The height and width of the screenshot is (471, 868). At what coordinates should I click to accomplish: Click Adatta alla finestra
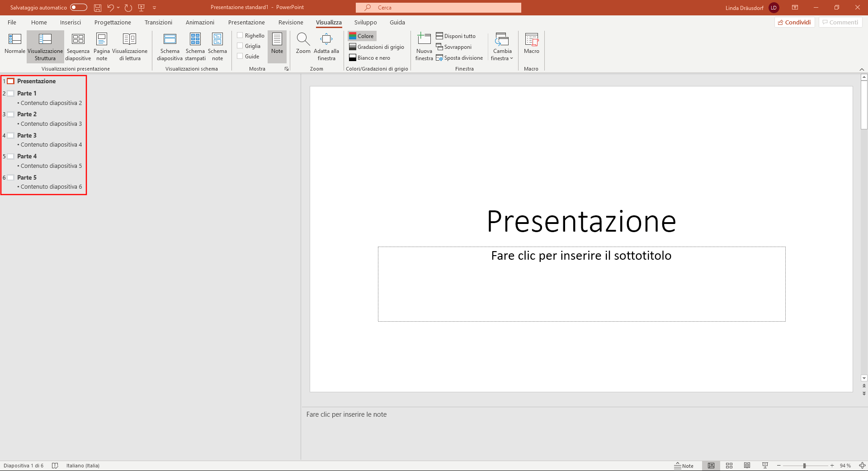click(x=326, y=47)
